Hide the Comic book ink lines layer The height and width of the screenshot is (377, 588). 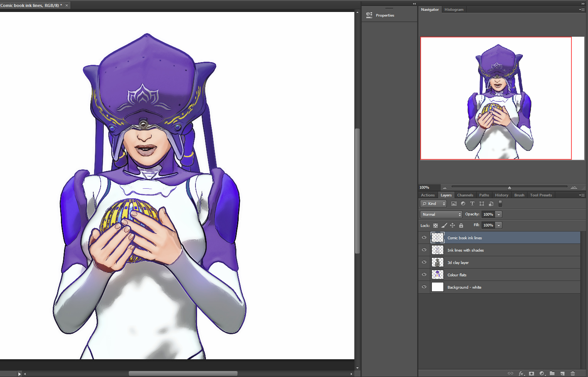coord(424,238)
